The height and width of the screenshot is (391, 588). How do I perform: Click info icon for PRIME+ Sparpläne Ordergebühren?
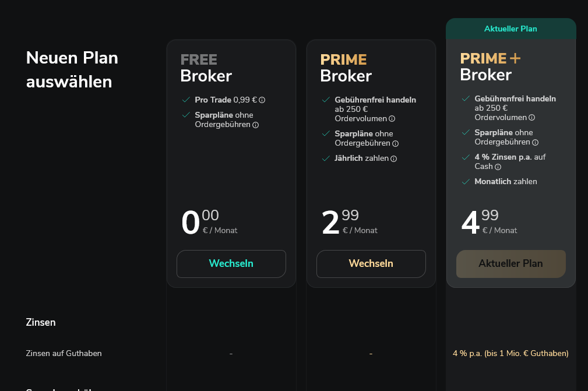click(535, 142)
